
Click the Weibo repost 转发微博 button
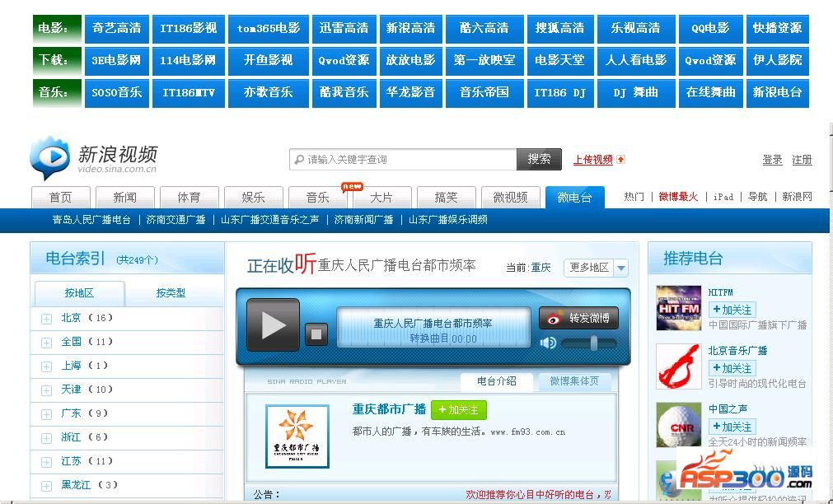(578, 318)
